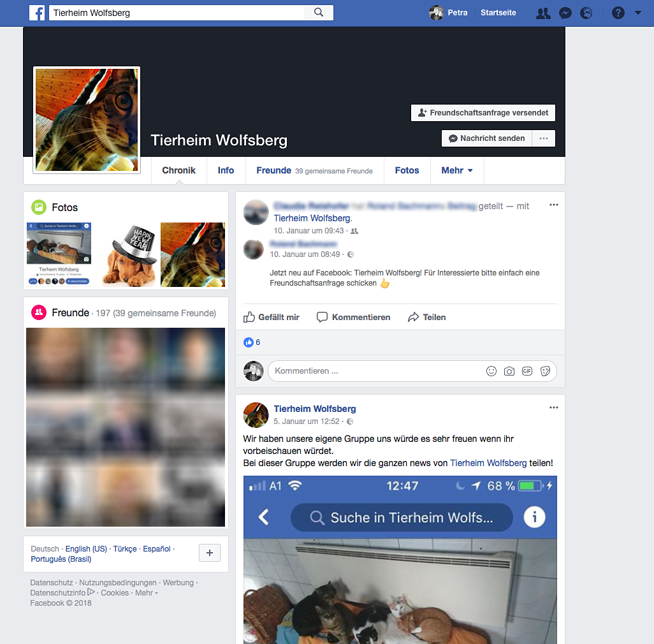Image resolution: width=654 pixels, height=644 pixels.
Task: Open the GIF picker icon
Action: [527, 371]
